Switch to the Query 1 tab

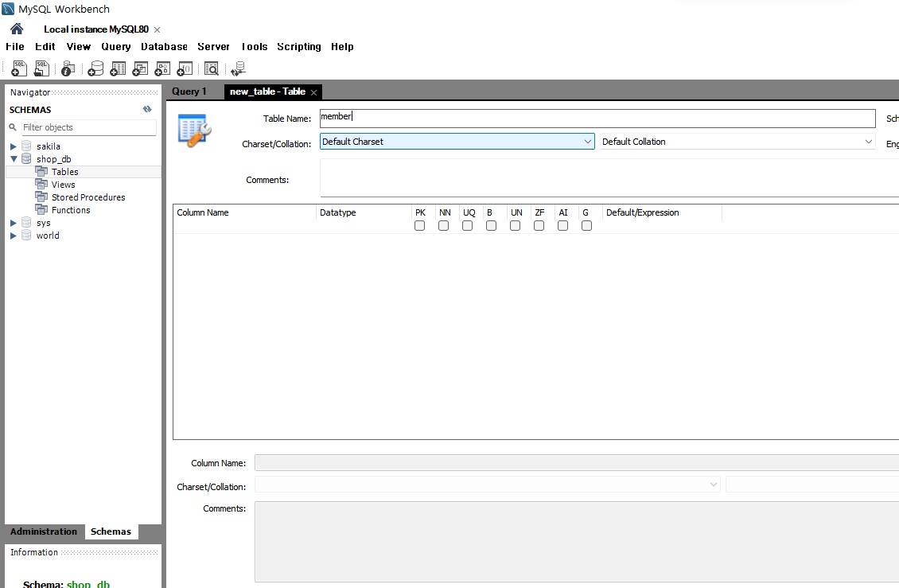[189, 92]
